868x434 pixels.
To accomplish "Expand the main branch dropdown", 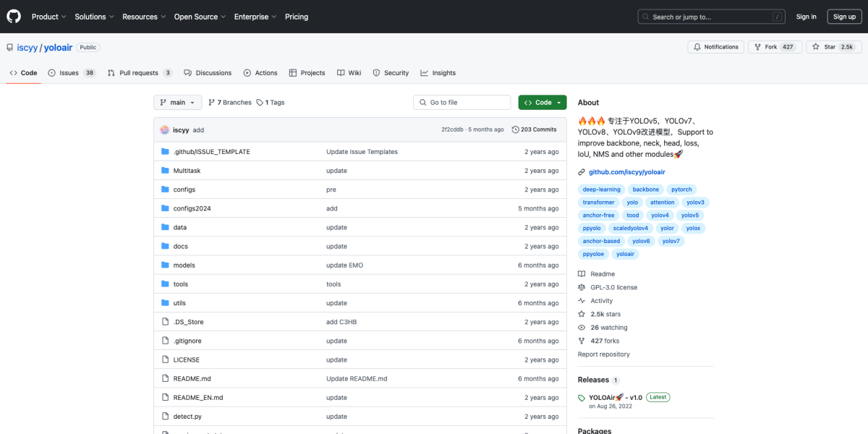I will click(x=177, y=103).
